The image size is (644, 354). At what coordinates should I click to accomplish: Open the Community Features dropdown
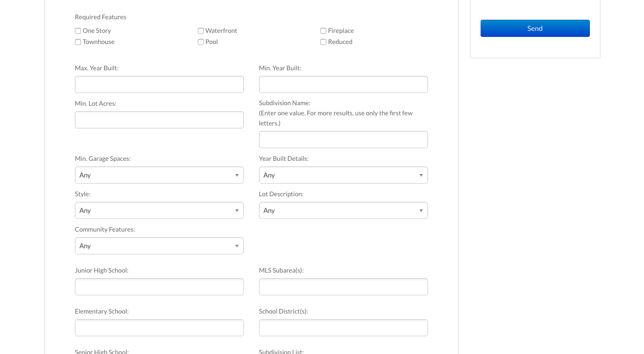coord(159,246)
